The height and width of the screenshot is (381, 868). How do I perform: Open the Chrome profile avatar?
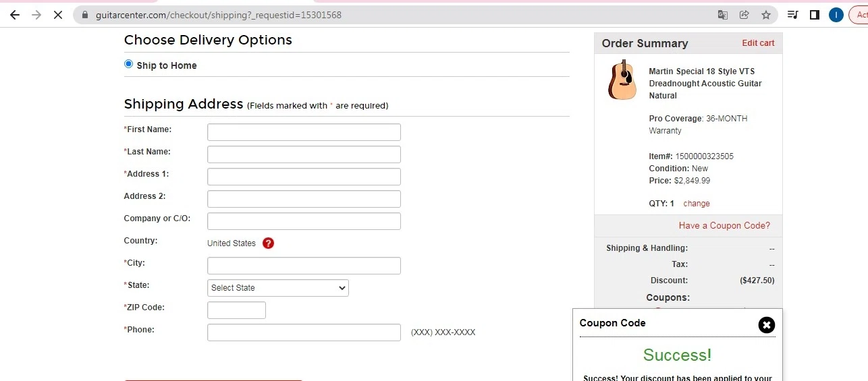tap(836, 15)
